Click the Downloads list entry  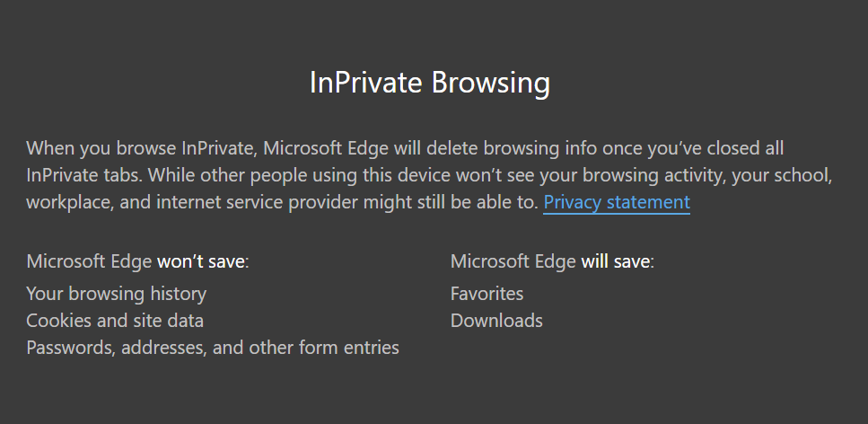(496, 321)
